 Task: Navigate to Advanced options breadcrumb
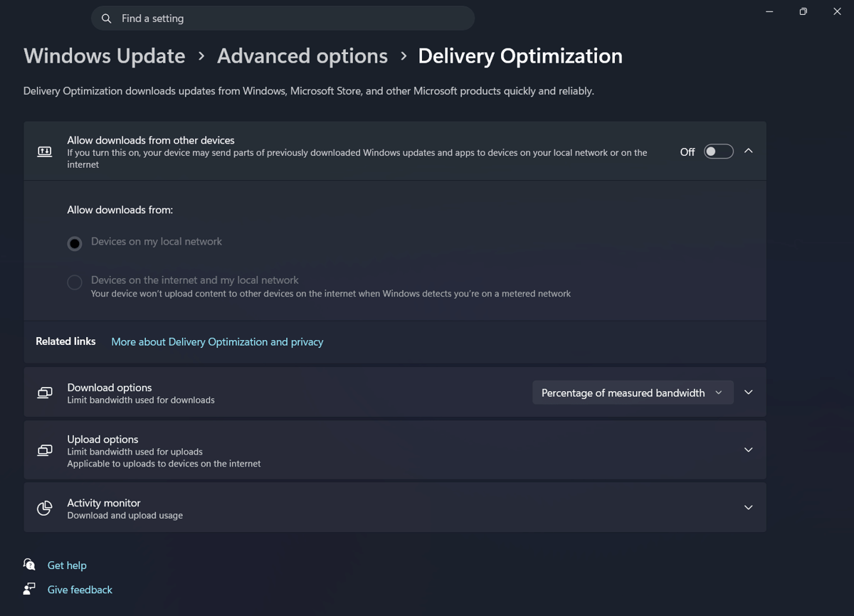coord(302,56)
